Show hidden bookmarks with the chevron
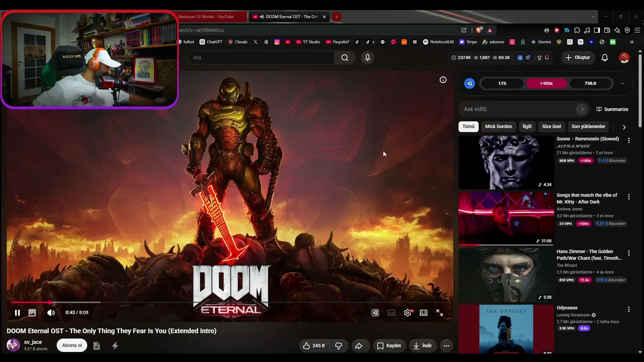This screenshot has height=362, width=644. pos(631,42)
